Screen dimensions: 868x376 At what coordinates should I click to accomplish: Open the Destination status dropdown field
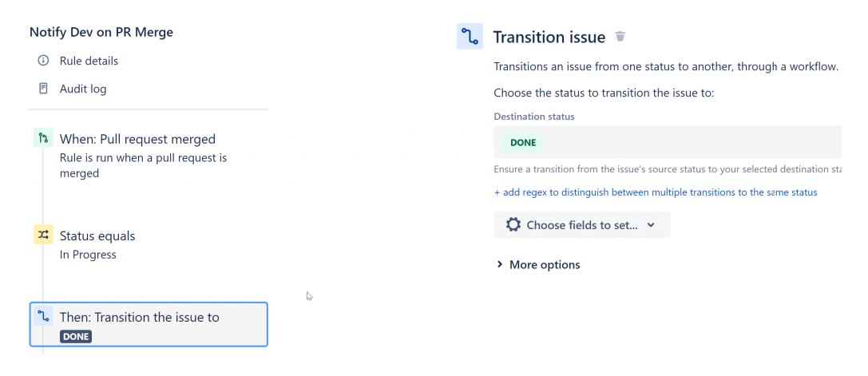(679, 143)
